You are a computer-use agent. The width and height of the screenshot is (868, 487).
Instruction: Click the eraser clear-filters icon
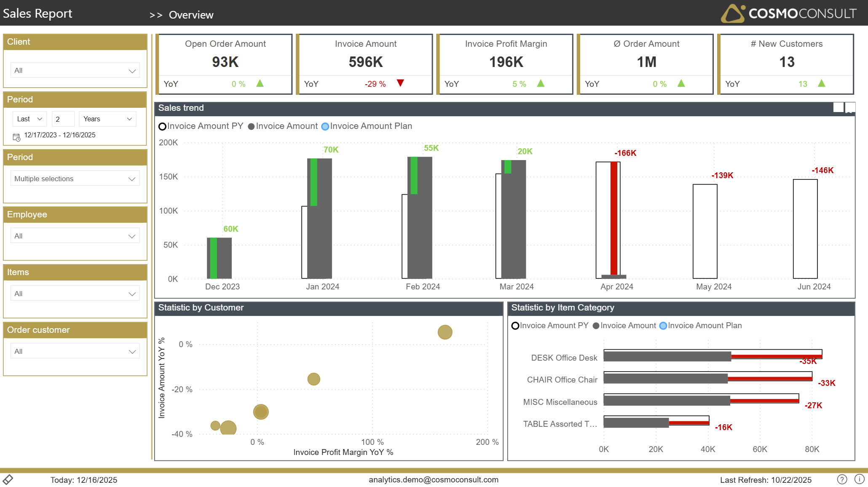8,479
